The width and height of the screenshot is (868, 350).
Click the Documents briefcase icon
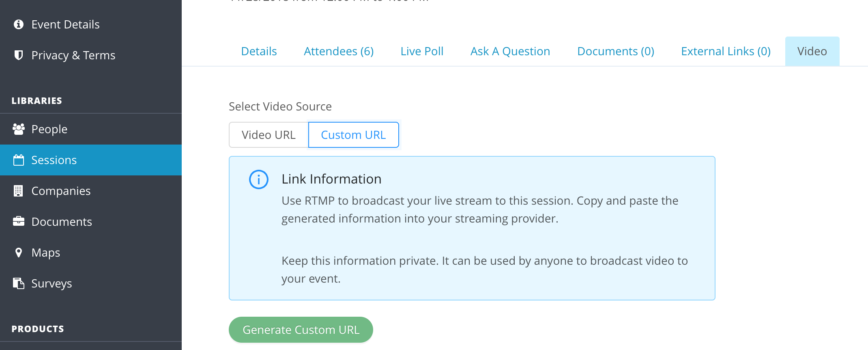point(18,221)
